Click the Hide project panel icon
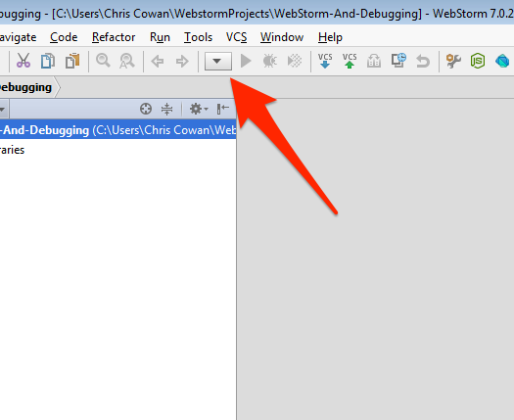Viewport: 514px width, 420px height. pyautogui.click(x=223, y=109)
